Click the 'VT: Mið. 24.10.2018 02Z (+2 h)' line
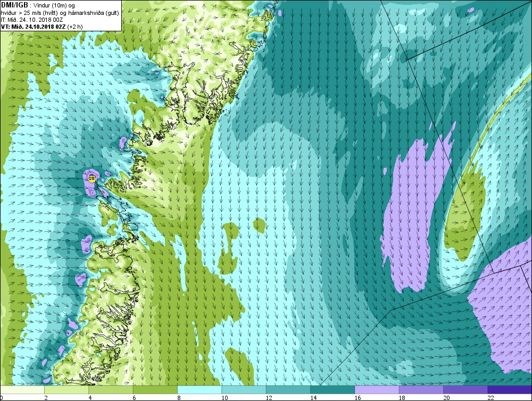The image size is (532, 401). 41,27
